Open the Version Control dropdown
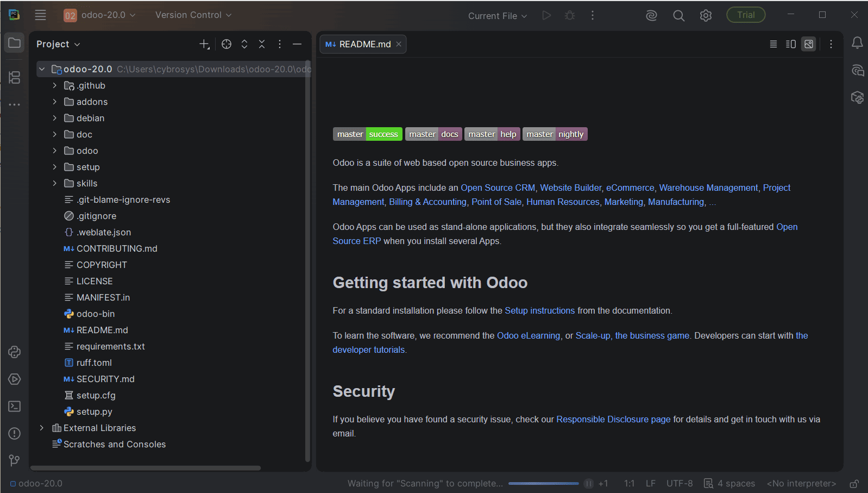 (x=193, y=15)
